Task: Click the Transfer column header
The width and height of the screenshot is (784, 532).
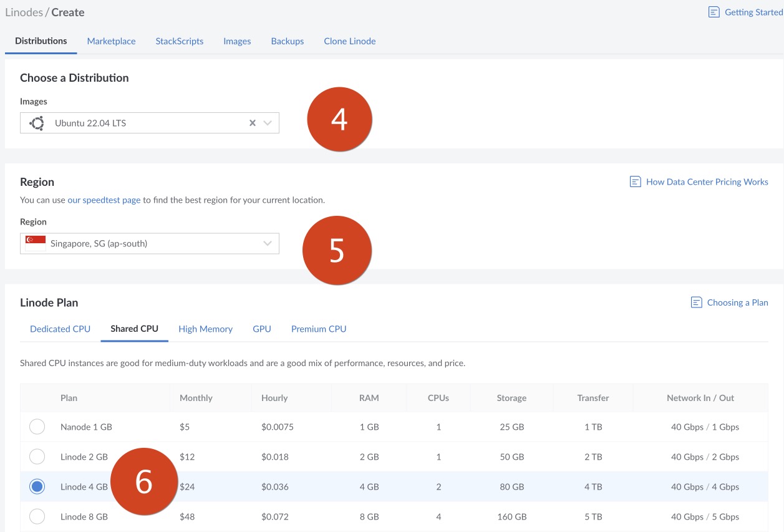Action: tap(593, 398)
